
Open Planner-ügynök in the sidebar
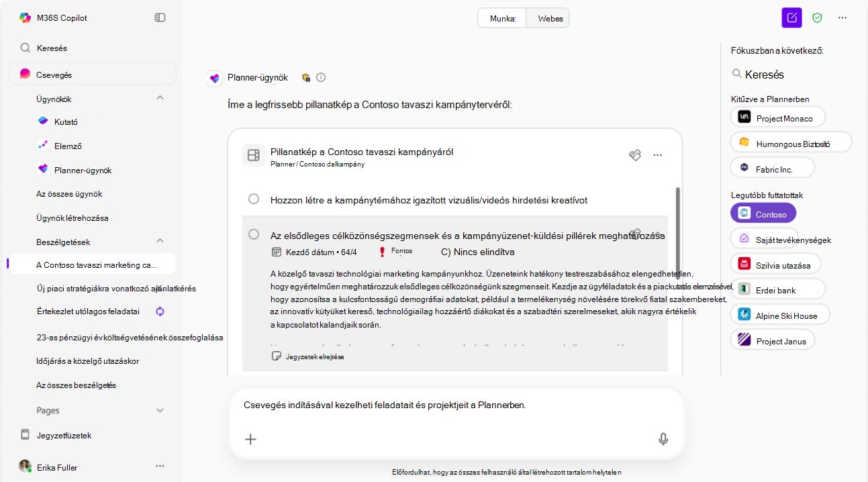click(83, 170)
